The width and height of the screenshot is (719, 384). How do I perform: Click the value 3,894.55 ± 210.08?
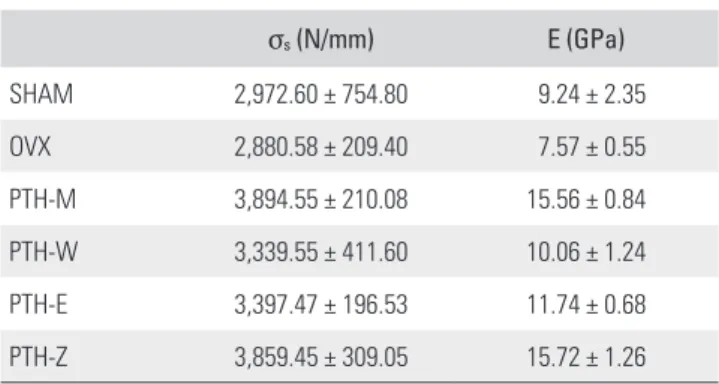321,200
